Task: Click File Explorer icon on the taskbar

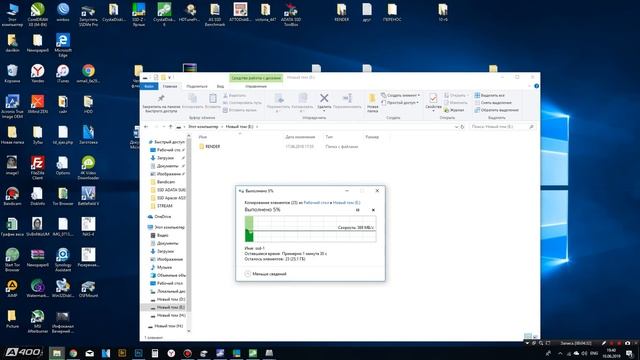Action: (56, 353)
